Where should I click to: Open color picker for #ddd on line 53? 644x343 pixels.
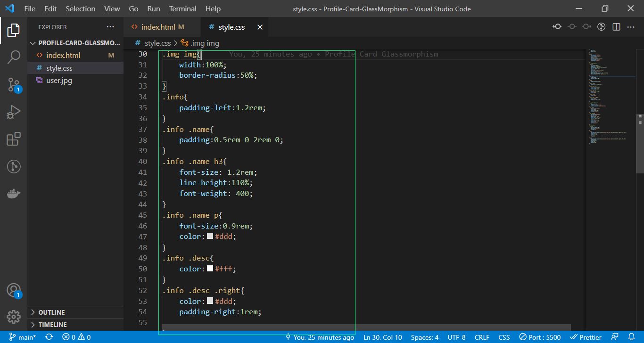click(210, 301)
